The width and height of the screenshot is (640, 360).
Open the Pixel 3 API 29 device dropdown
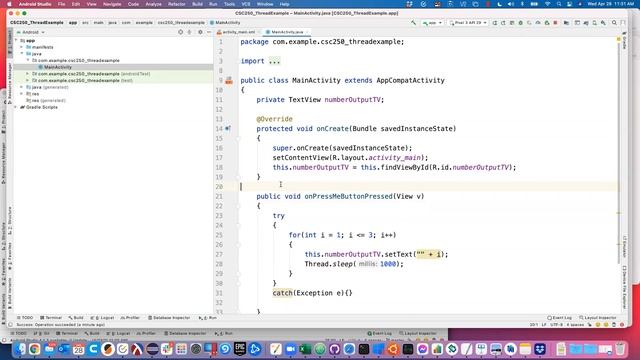pyautogui.click(x=468, y=23)
